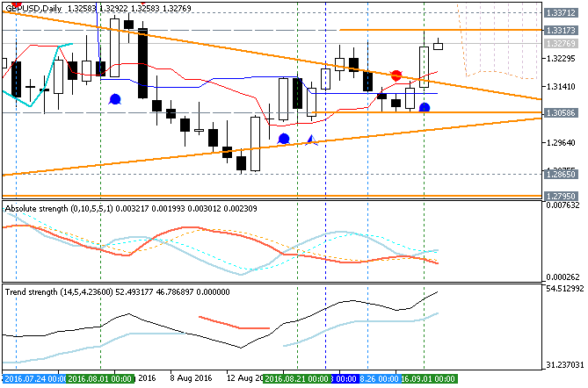Screen dimensions: 588x388
Task: Click the GBPUSD,Daily chart title
Action: click(x=33, y=8)
